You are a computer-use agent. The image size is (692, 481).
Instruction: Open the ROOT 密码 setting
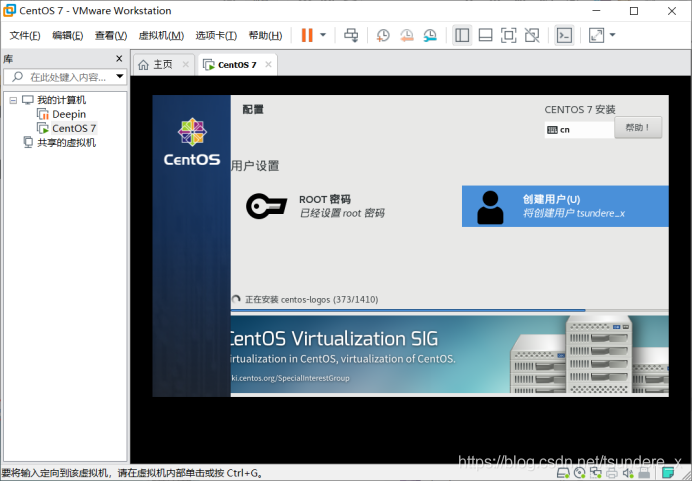[x=316, y=206]
